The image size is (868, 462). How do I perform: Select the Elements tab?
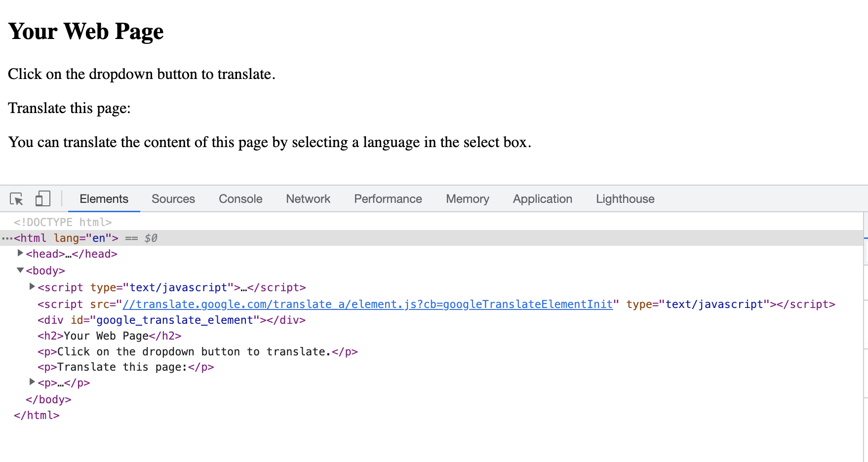coord(104,199)
